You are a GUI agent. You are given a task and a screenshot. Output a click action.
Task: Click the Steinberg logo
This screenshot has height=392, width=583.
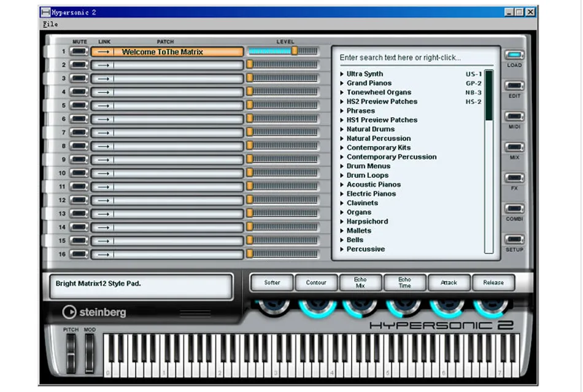click(94, 312)
